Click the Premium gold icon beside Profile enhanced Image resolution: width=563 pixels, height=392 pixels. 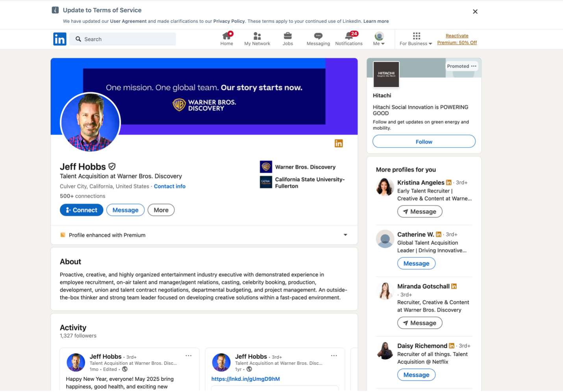(63, 235)
